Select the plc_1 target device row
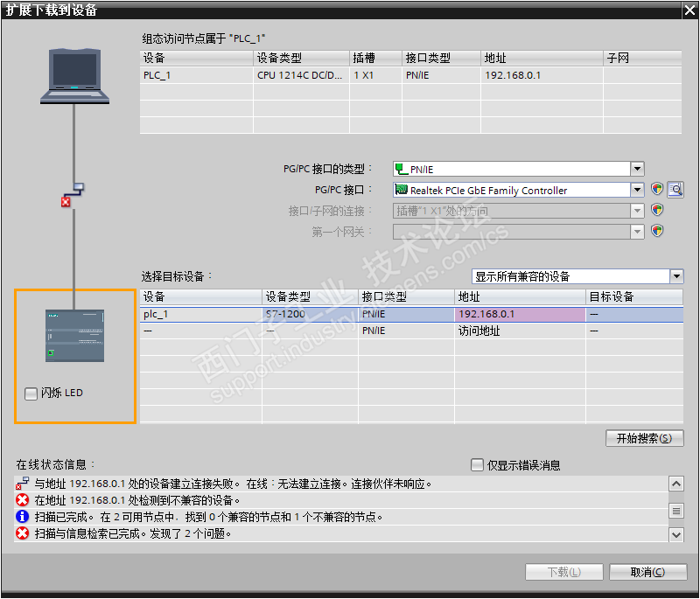Viewport: 700px width, 599px height. 411,315
